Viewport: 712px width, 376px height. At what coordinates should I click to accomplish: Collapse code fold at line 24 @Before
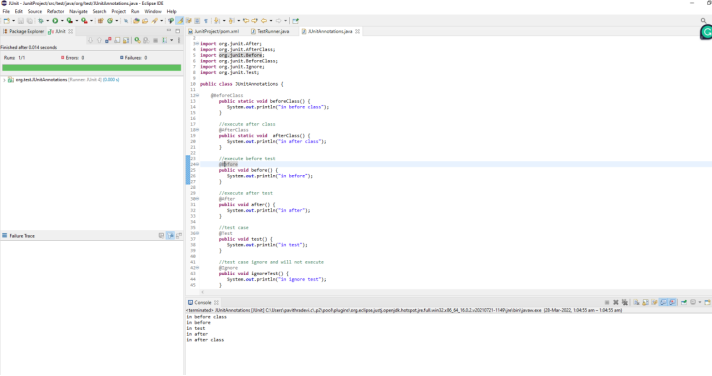tap(198, 164)
